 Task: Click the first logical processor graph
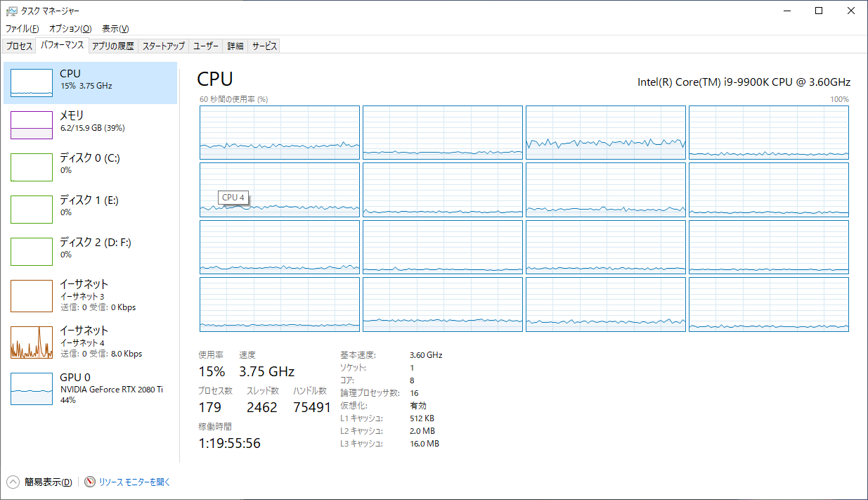coord(280,132)
